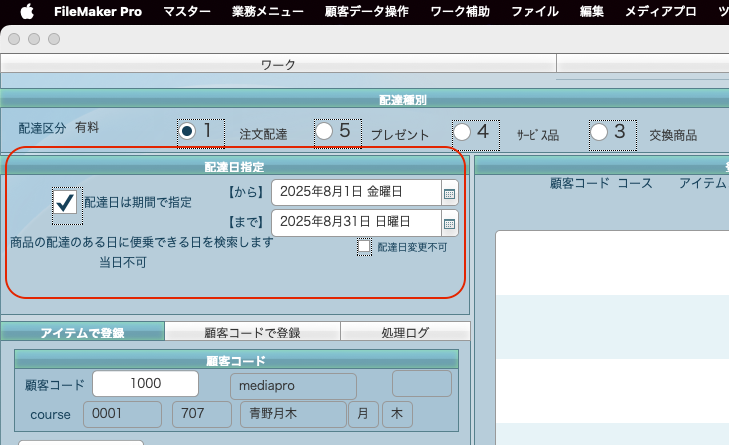The image size is (729, 445).
Task: Open the Apple menu
Action: tap(26, 12)
